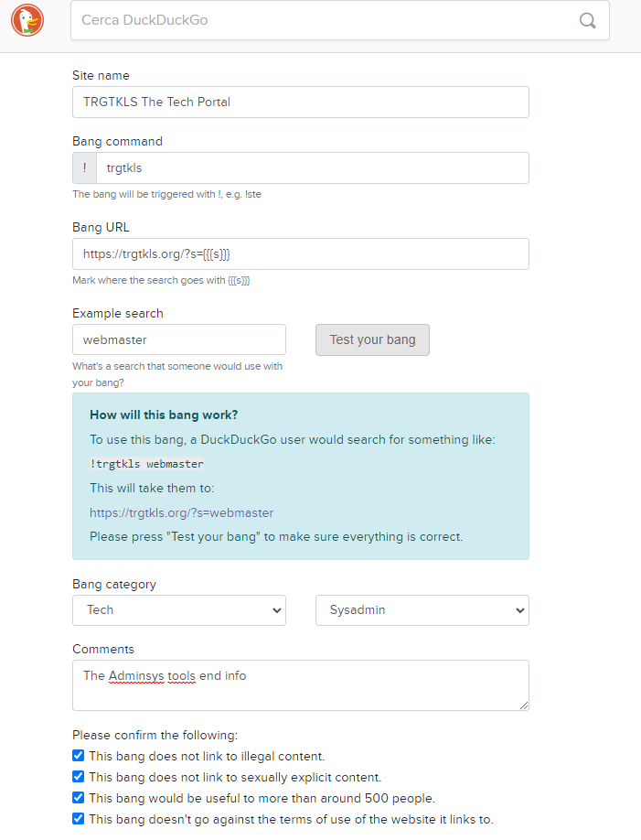Toggle the sexually explicit content checkbox
Viewport: 641px width, 840px height.
[78, 777]
